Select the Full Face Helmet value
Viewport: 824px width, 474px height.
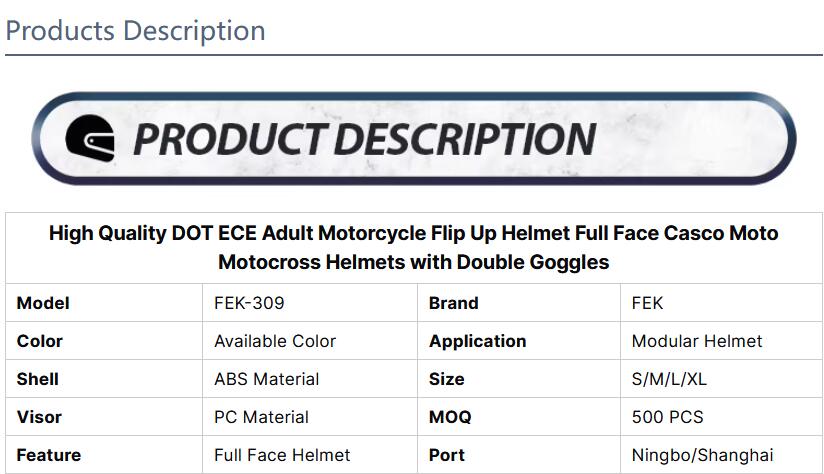click(x=282, y=455)
